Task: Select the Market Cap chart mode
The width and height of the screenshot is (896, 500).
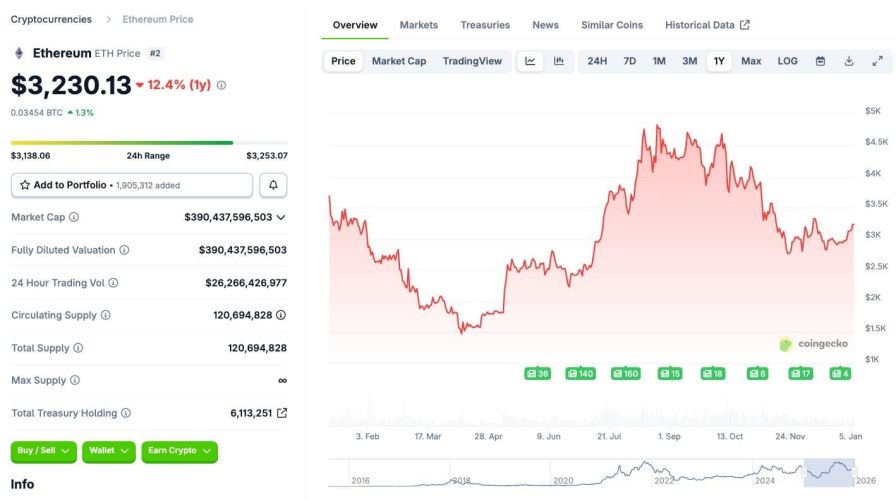Action: pyautogui.click(x=399, y=61)
